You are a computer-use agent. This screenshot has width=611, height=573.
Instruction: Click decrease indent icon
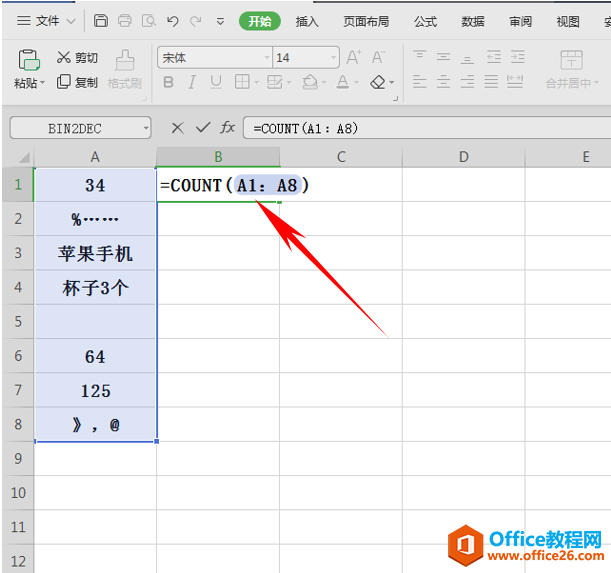[494, 57]
